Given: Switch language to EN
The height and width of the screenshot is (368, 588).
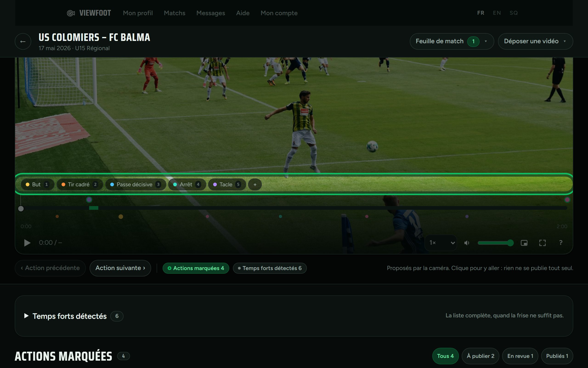Looking at the screenshot, I should click(x=497, y=13).
